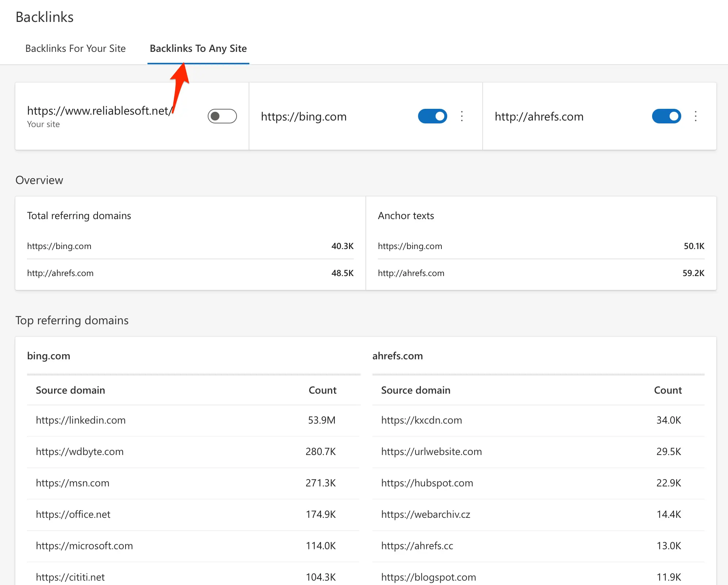The width and height of the screenshot is (728, 585).
Task: Click the wdbyte.com source domain row
Action: pos(80,451)
